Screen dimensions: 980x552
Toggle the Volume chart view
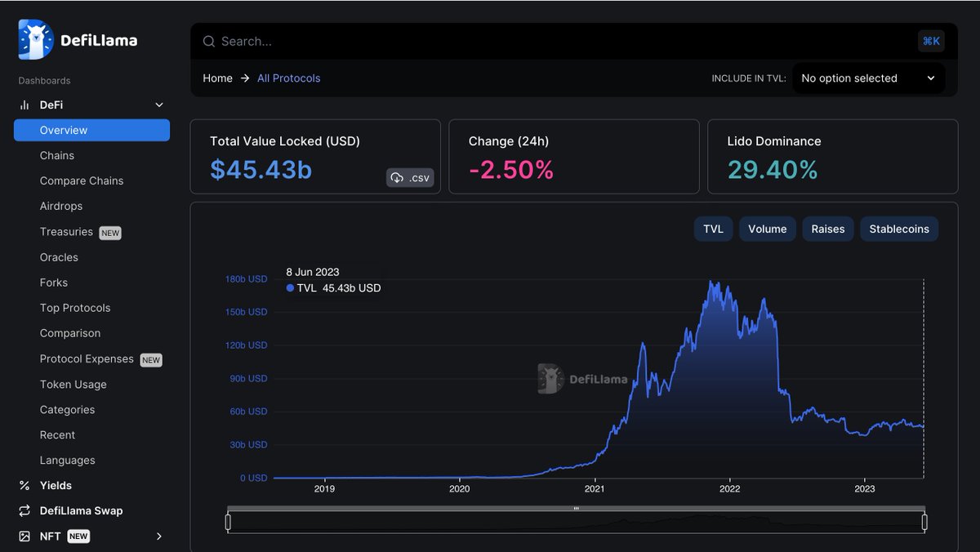click(767, 229)
